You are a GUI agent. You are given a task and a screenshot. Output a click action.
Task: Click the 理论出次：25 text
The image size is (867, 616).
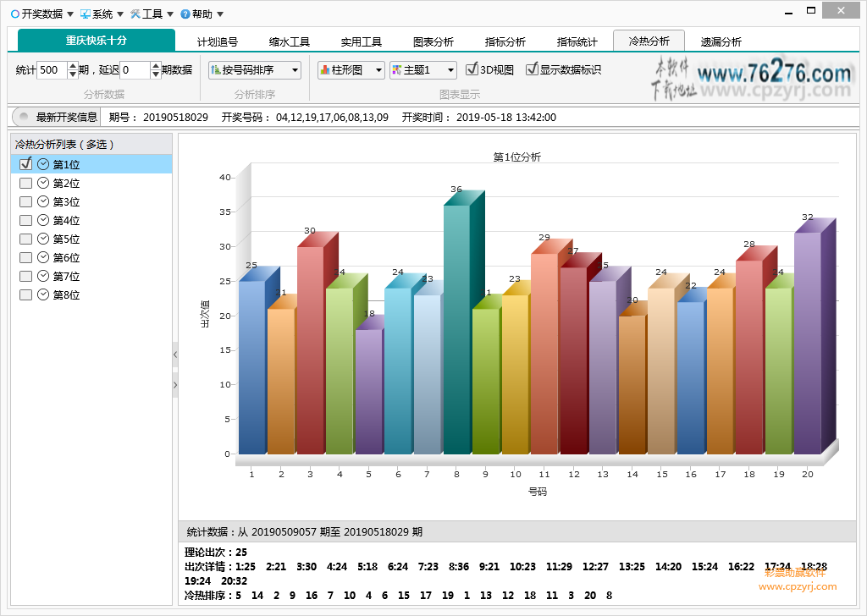click(x=216, y=553)
